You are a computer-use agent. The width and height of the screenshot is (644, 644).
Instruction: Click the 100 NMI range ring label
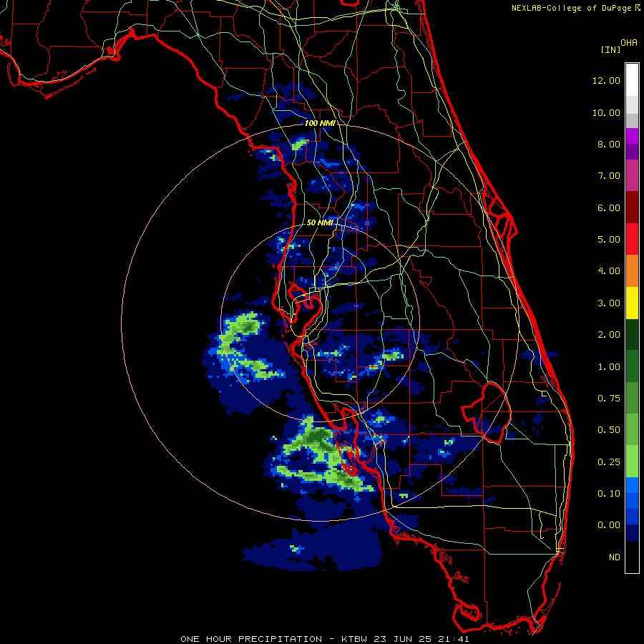click(x=320, y=123)
